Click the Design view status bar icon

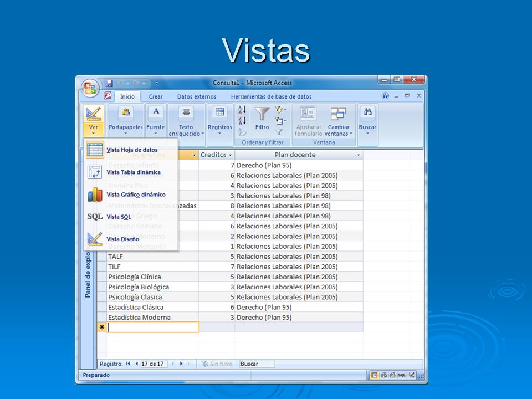coord(412,375)
